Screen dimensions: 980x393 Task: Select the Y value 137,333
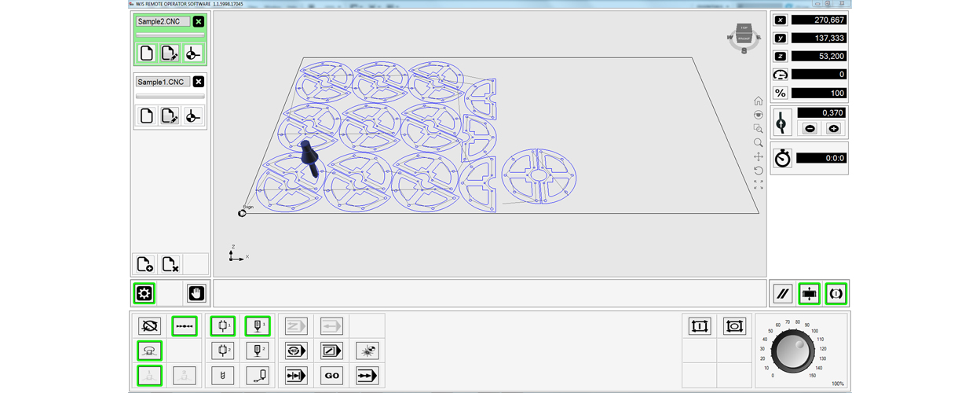[x=818, y=39]
